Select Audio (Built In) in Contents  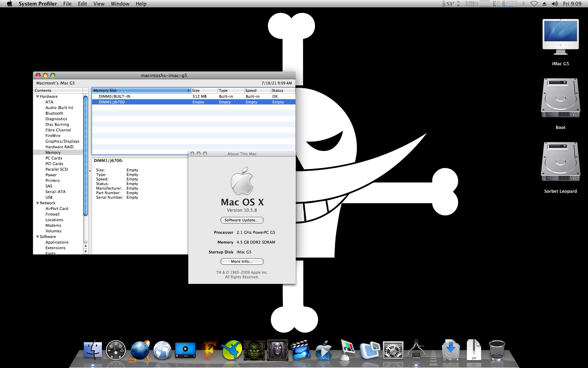[x=59, y=108]
